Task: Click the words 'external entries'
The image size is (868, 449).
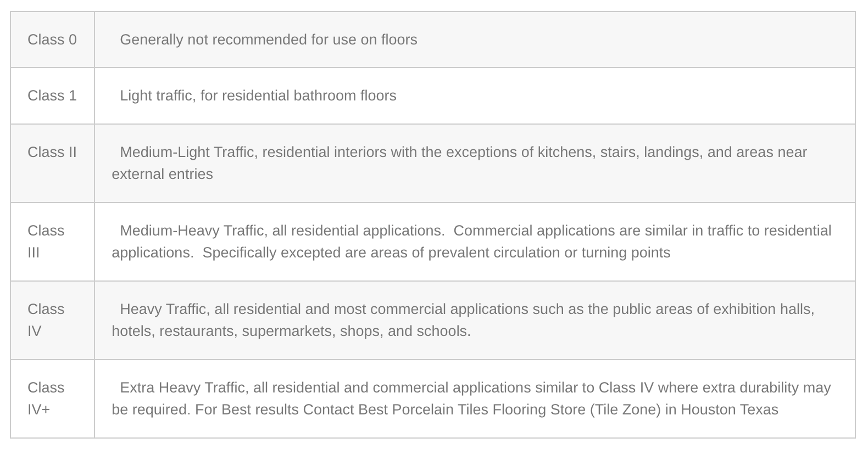Action: [x=162, y=174]
